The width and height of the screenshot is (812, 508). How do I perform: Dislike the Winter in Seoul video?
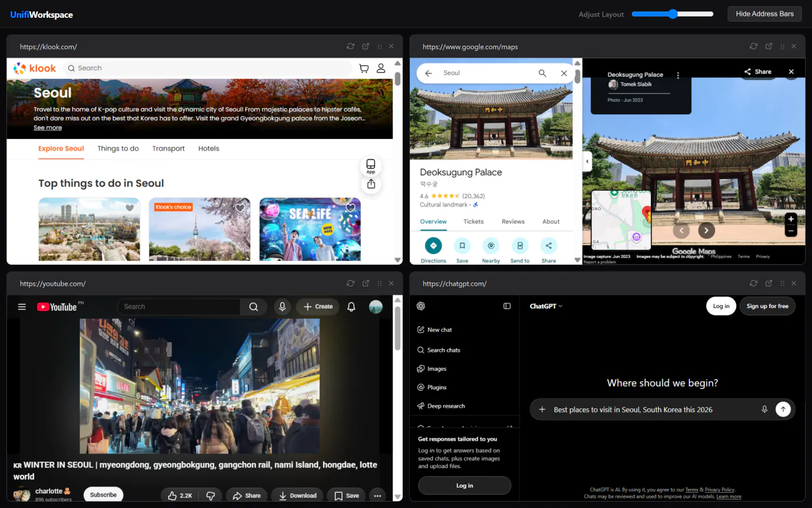tap(211, 495)
